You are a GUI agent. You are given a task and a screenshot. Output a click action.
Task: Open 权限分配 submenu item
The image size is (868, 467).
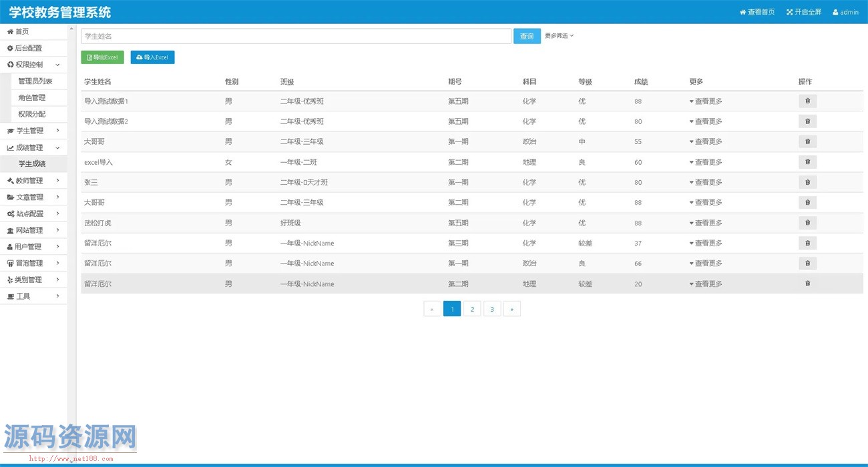coord(39,114)
